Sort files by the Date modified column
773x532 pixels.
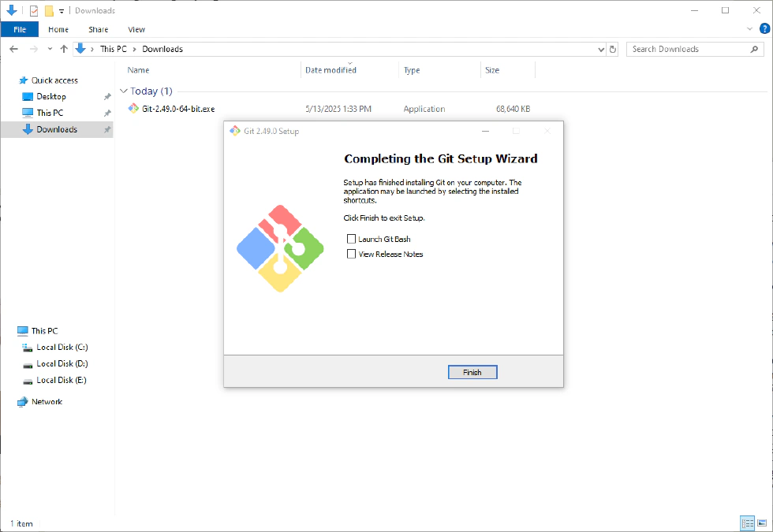(331, 70)
